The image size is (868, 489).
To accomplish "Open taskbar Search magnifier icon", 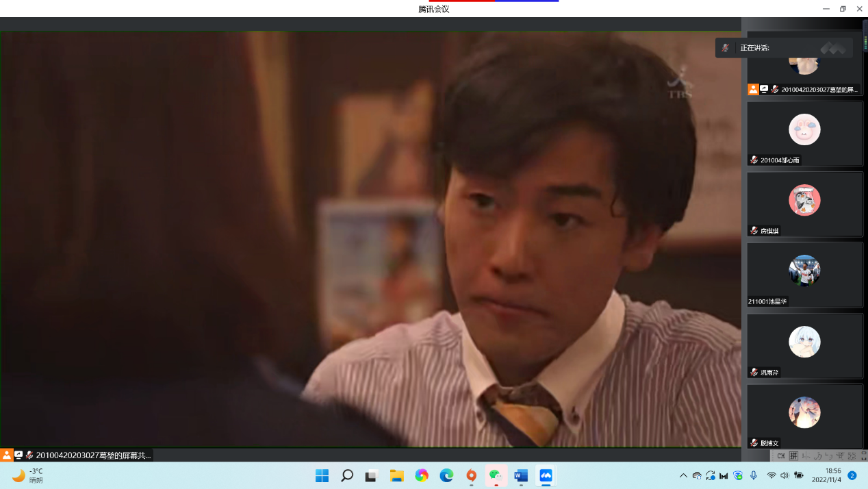I will tap(347, 475).
